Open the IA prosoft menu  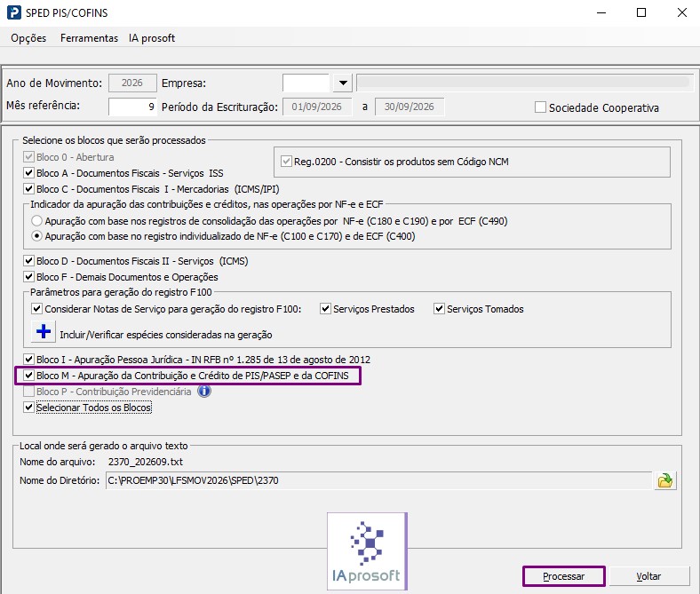[x=152, y=38]
